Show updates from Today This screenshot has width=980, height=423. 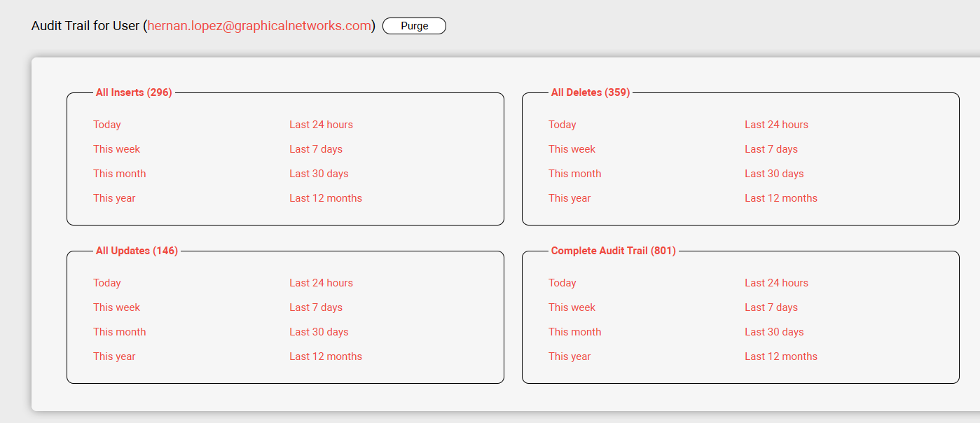(107, 283)
